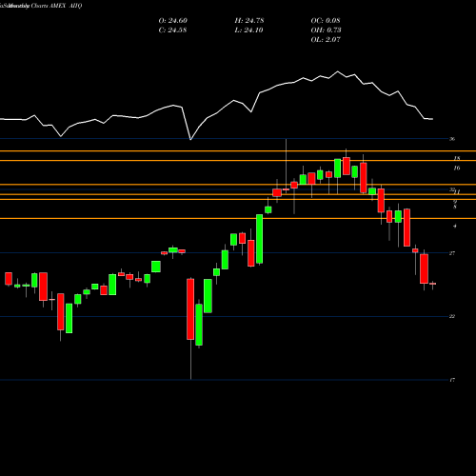Click the OL: 2.07 reading

pyautogui.click(x=326, y=40)
